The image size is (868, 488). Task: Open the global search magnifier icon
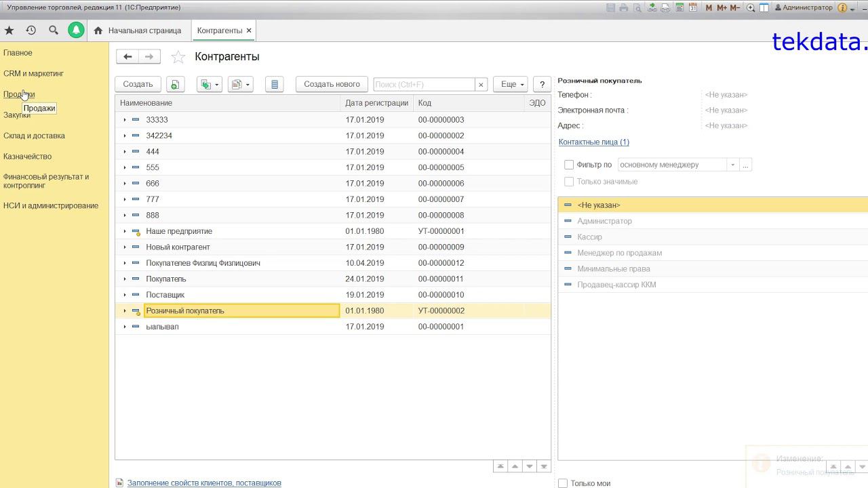(x=54, y=30)
